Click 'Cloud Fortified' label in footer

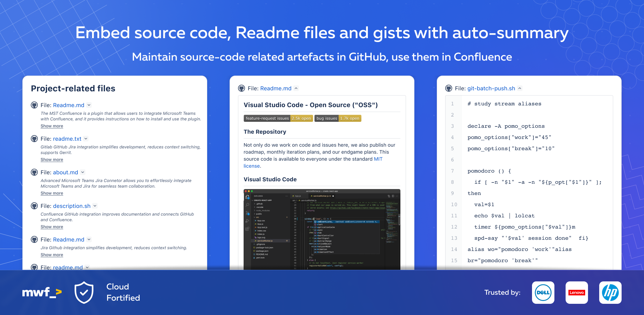pos(123,292)
